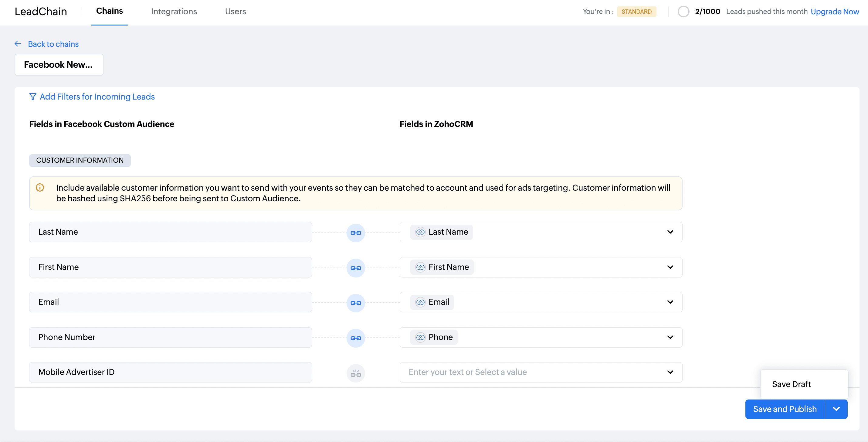Expand the Last Name ZohoCRM dropdown
868x442 pixels.
670,232
